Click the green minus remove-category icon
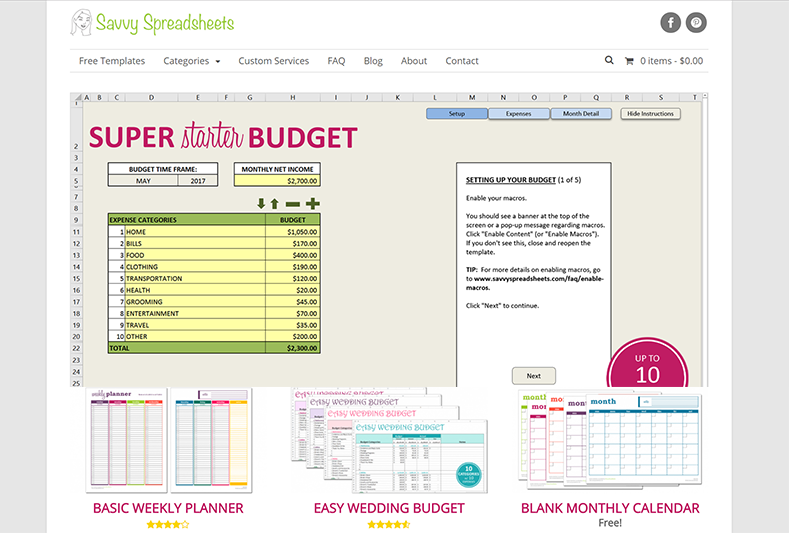 293,204
